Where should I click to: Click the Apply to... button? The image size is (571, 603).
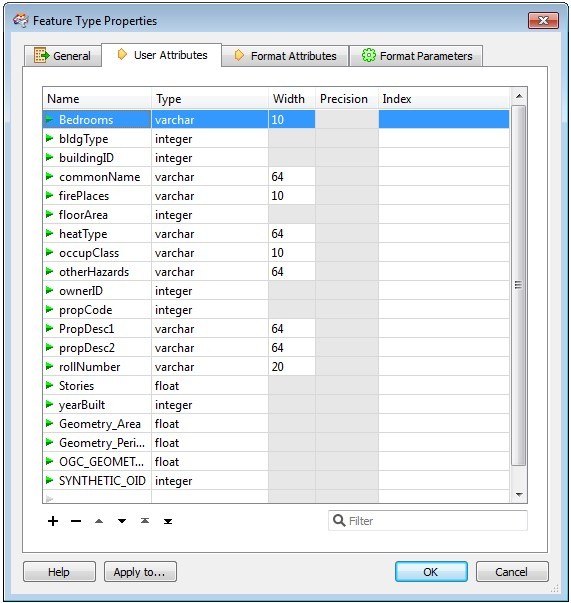click(x=140, y=572)
